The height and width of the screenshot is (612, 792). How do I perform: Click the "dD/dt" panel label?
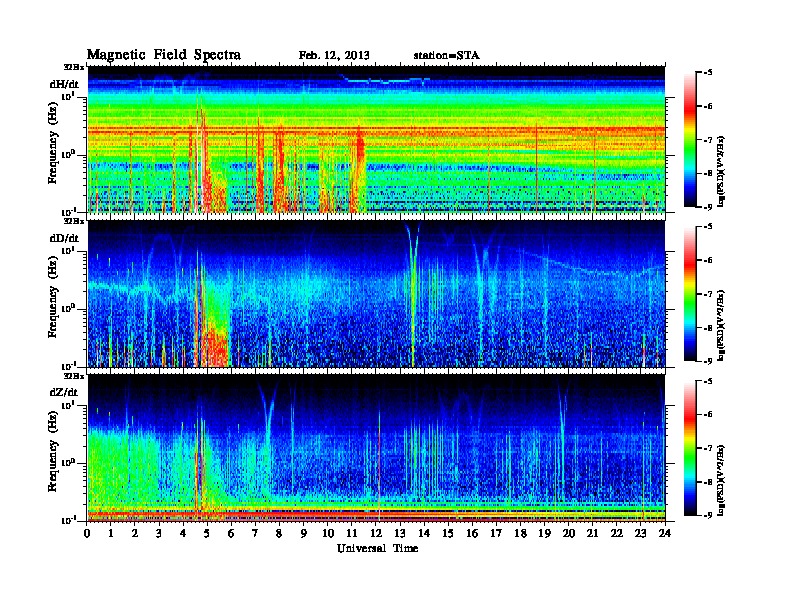click(64, 238)
